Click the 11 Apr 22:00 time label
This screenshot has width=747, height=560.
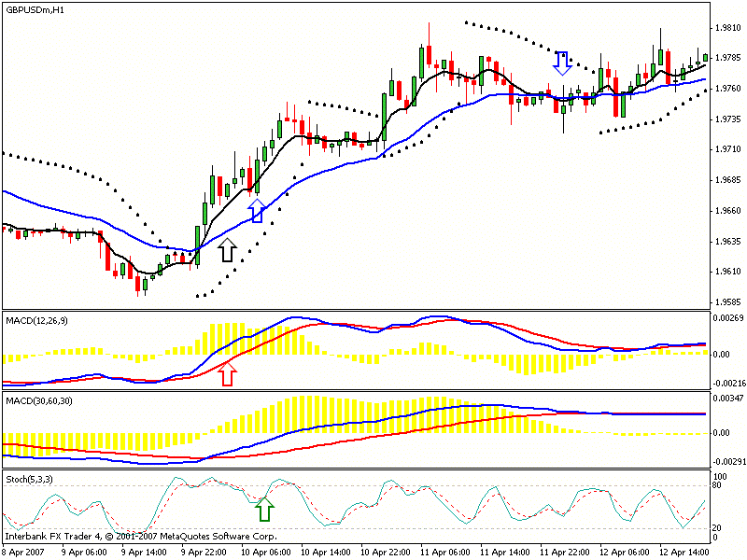coord(564,553)
